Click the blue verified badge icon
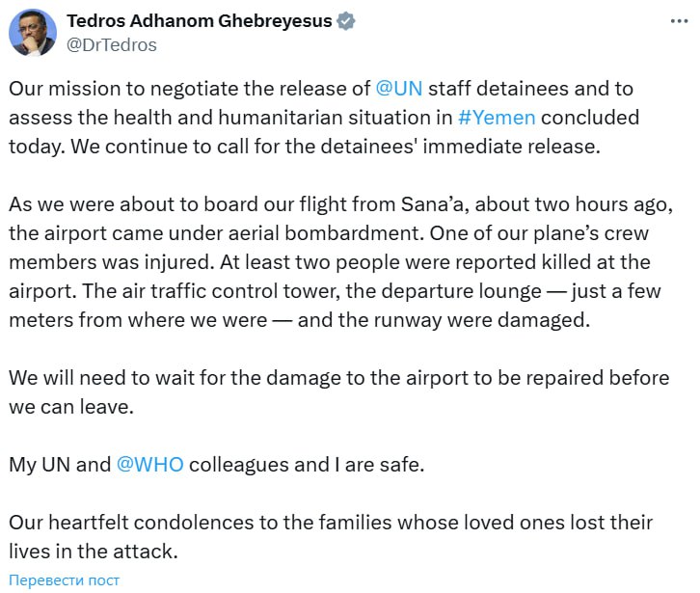700x593 pixels. [x=345, y=21]
